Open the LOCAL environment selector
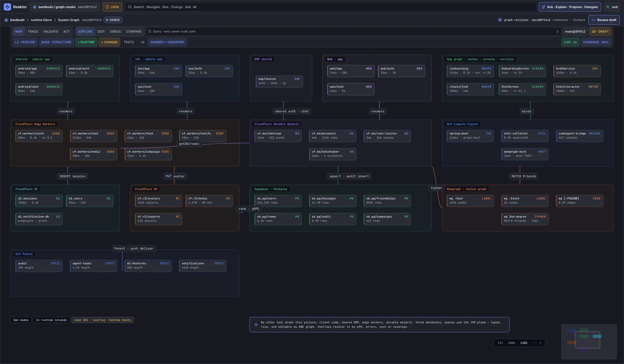 click(x=112, y=7)
